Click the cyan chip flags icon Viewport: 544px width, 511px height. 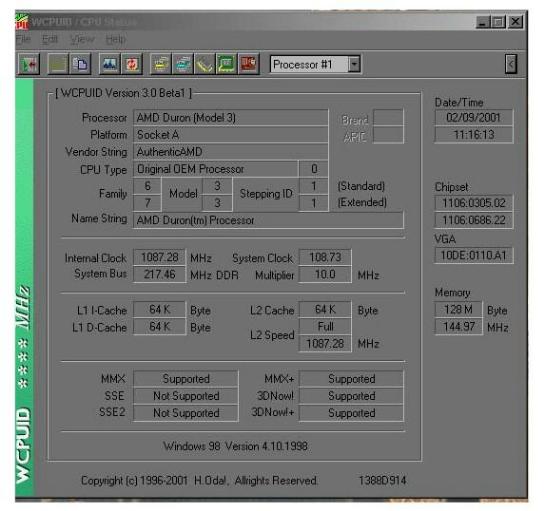(x=183, y=64)
